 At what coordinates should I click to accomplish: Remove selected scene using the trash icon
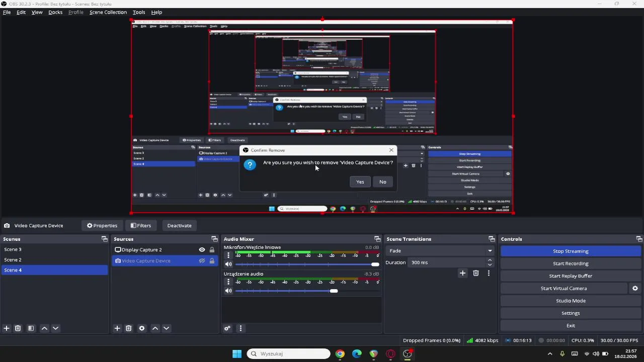18,328
